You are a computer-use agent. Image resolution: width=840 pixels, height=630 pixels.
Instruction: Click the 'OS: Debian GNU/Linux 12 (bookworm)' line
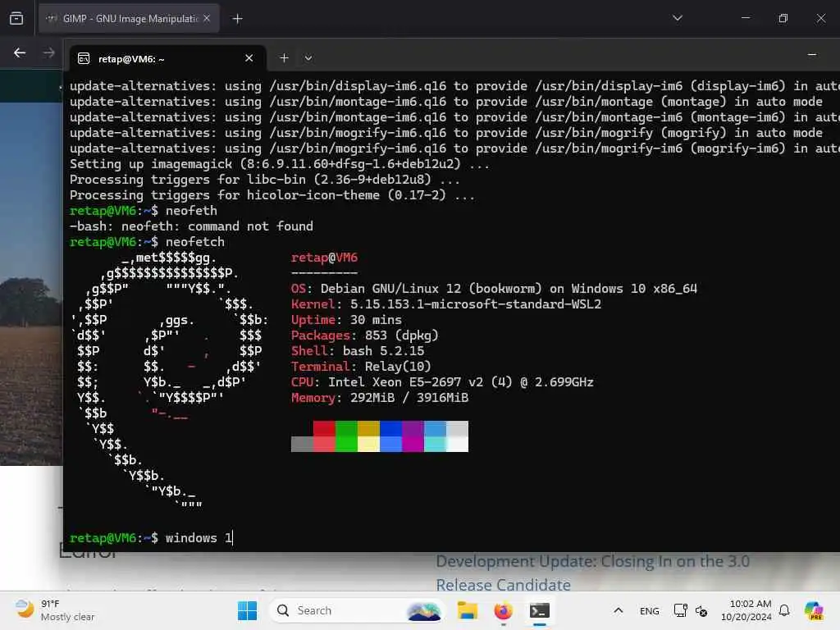494,289
